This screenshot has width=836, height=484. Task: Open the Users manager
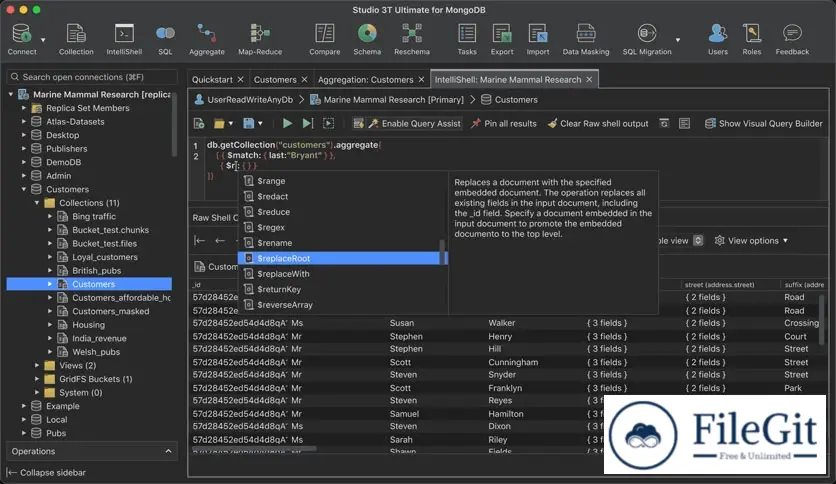click(718, 39)
